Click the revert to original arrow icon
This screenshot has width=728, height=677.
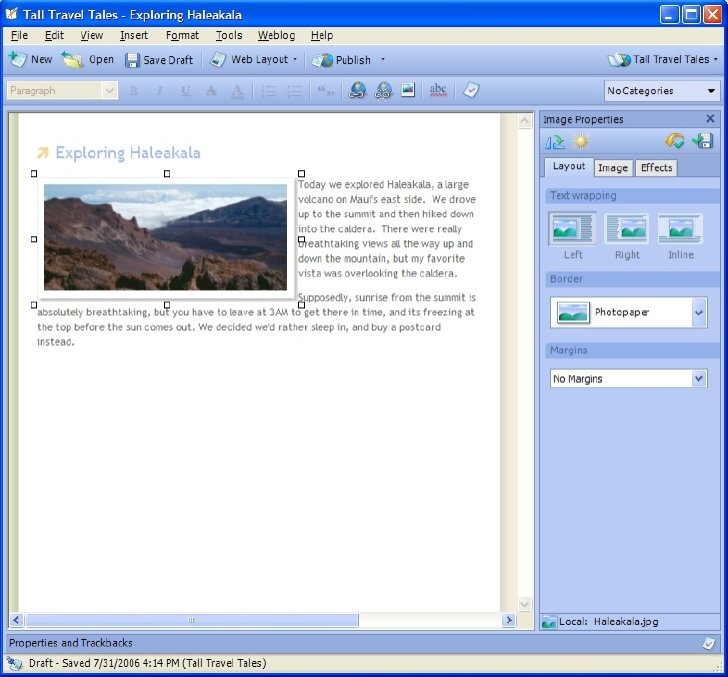click(x=675, y=141)
